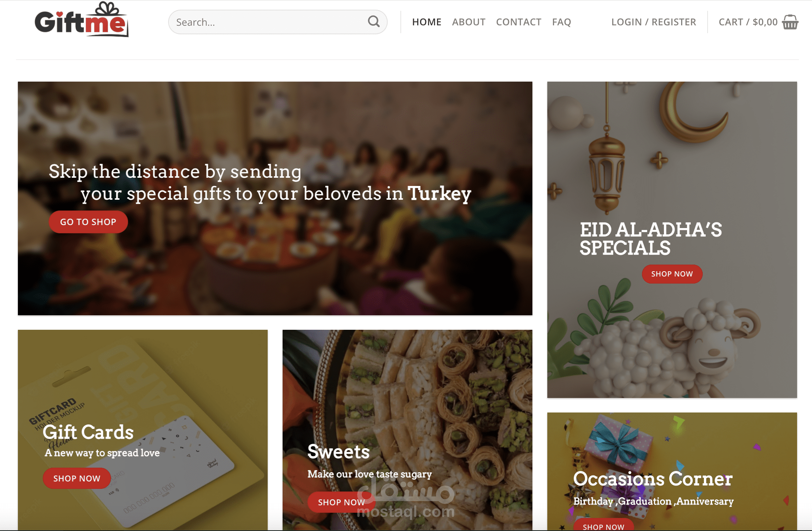Click the search magnifier icon

coord(374,22)
